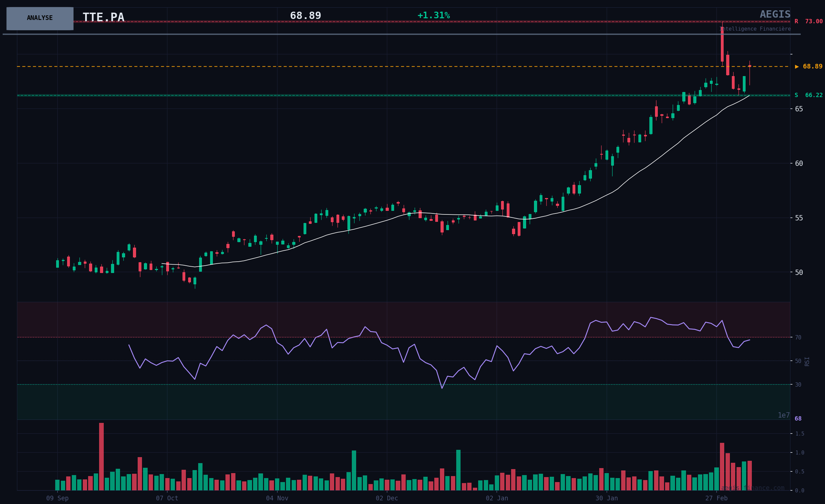Click the R 73.00 resistance label
The width and height of the screenshot is (825, 504).
tap(808, 21)
